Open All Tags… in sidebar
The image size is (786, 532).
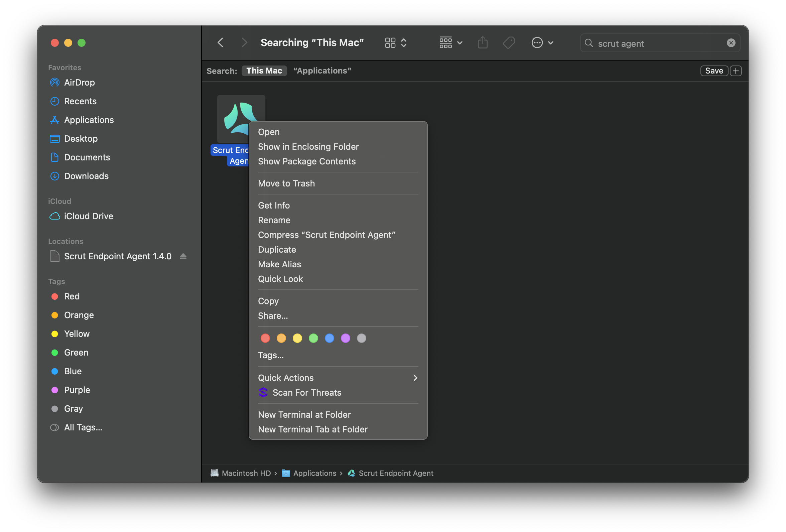click(x=76, y=427)
